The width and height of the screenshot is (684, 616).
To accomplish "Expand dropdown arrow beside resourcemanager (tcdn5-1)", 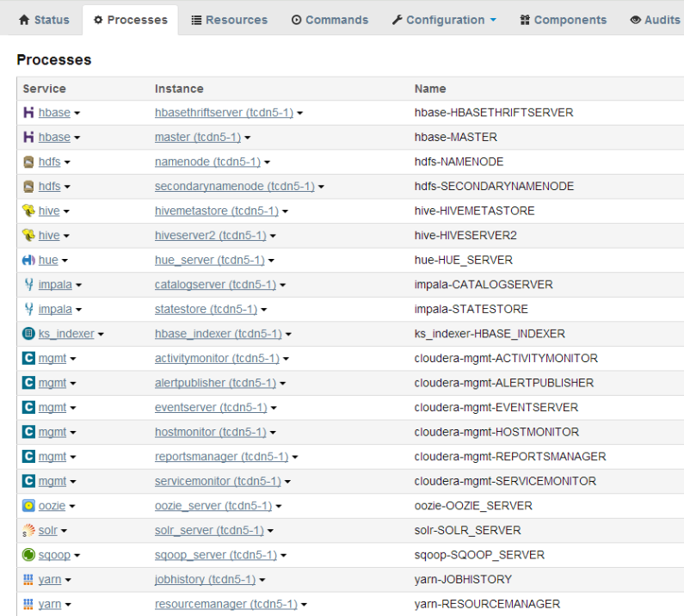I will click(304, 605).
